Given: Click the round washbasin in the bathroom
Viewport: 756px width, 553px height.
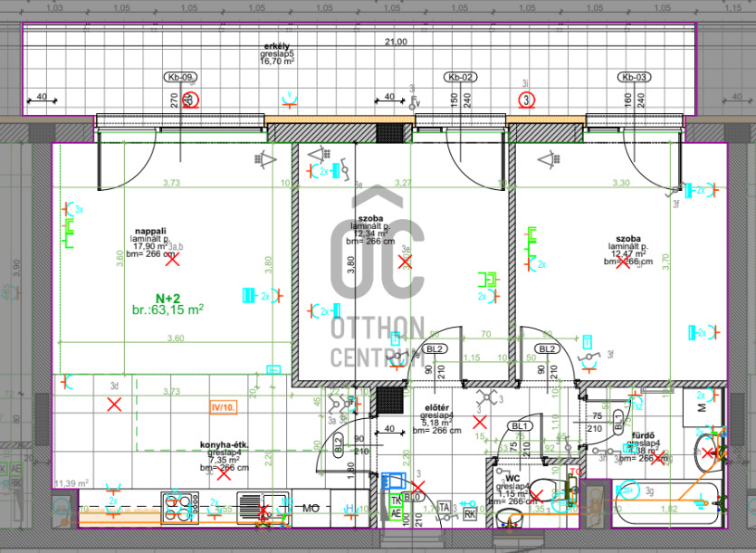Looking at the screenshot, I should (707, 453).
